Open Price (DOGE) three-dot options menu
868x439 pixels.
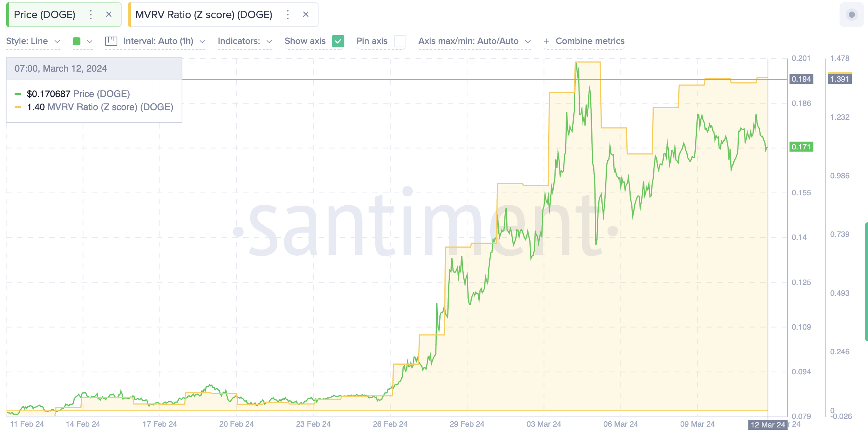91,15
